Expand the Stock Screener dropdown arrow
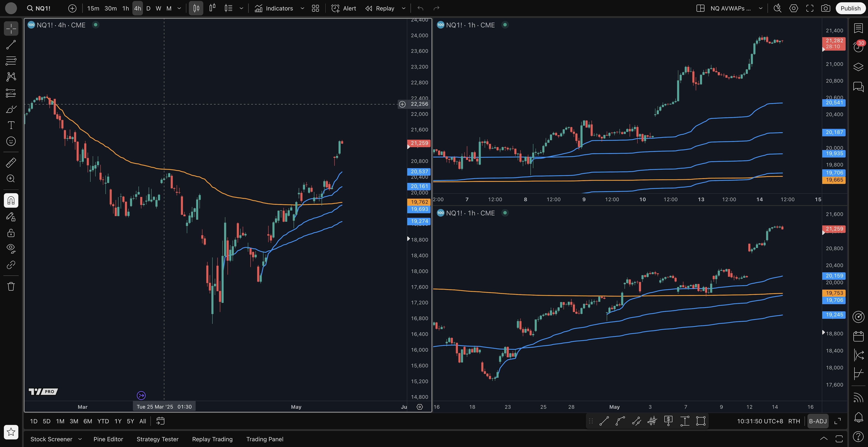 [x=80, y=439]
